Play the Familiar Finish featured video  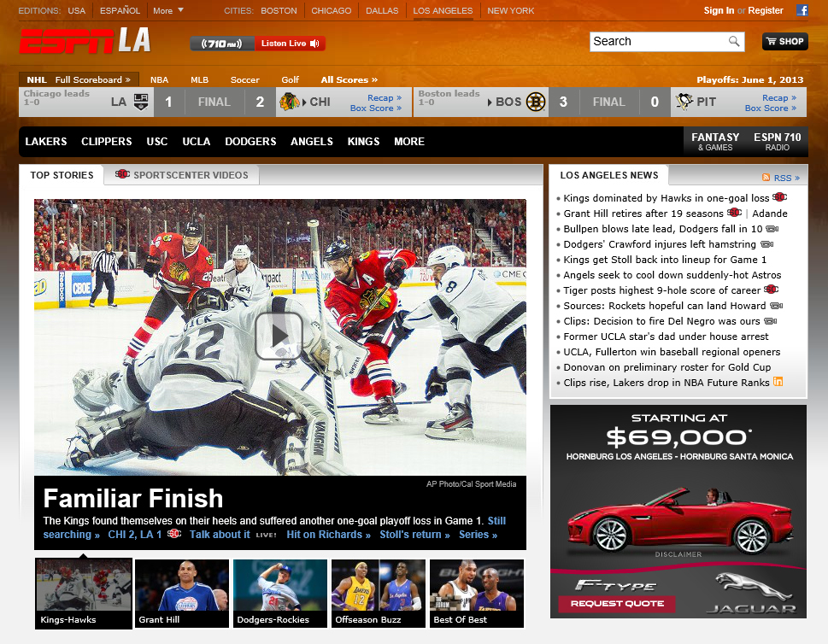[x=279, y=336]
